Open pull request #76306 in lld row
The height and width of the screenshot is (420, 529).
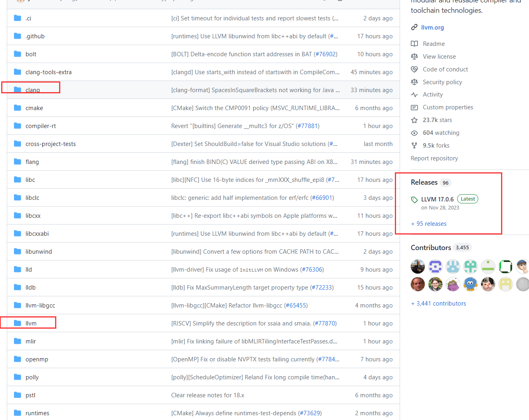pos(312,269)
